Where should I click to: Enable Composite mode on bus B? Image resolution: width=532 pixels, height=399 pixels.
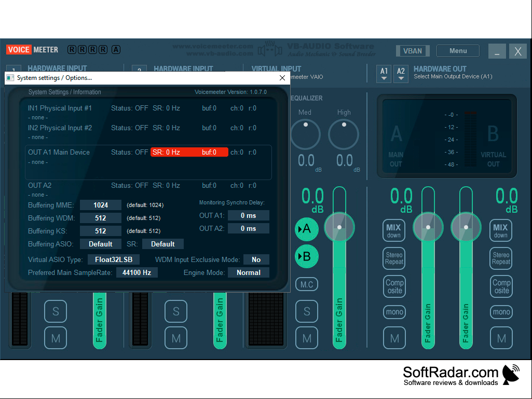pos(501,286)
